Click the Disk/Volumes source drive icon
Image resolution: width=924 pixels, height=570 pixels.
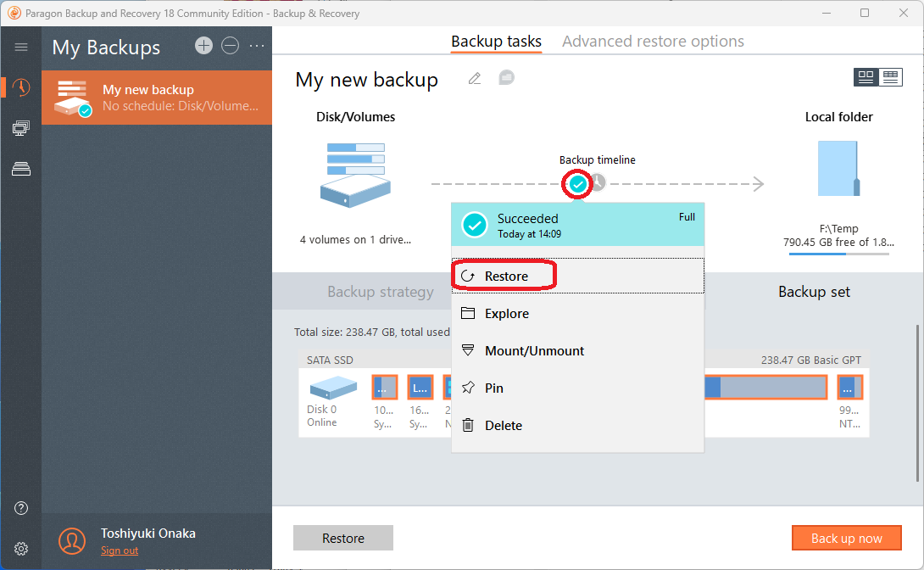click(x=355, y=175)
